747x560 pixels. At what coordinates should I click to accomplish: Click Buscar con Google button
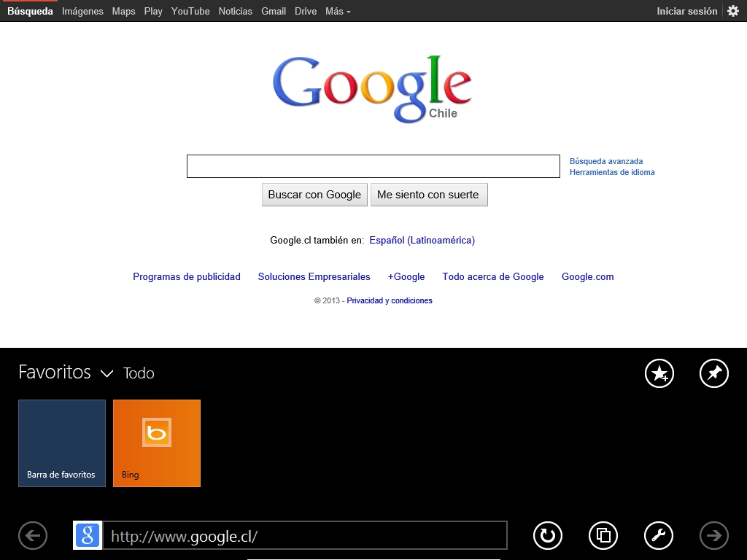coord(314,195)
